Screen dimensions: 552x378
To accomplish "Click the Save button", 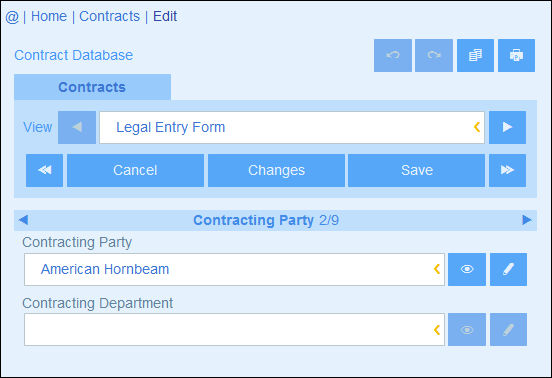I will [416, 170].
